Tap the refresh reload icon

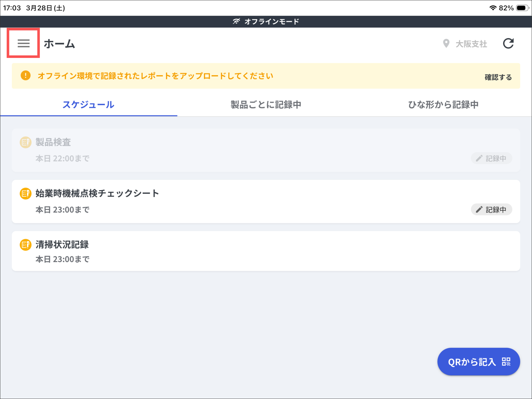(x=508, y=43)
